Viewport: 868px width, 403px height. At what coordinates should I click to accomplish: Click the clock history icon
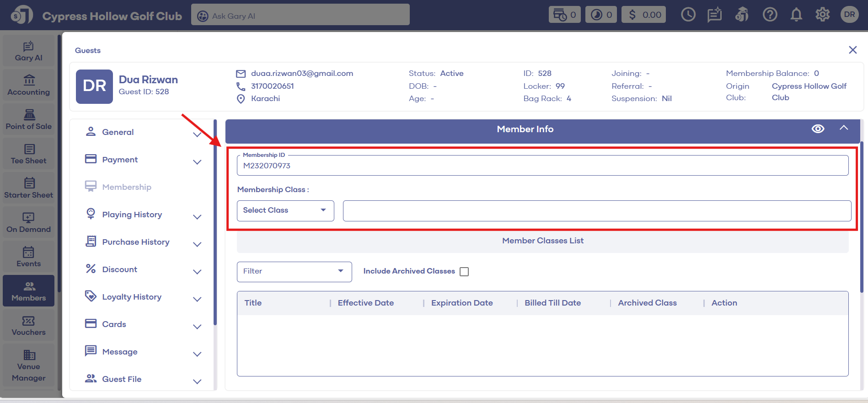[x=688, y=15]
